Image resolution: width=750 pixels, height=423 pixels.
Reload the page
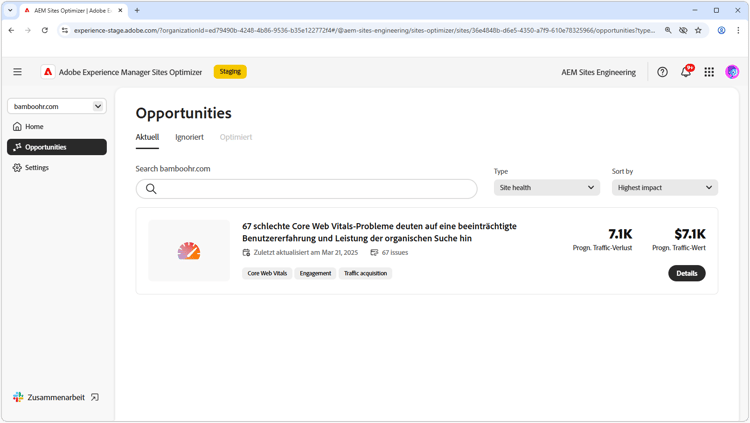tap(44, 30)
